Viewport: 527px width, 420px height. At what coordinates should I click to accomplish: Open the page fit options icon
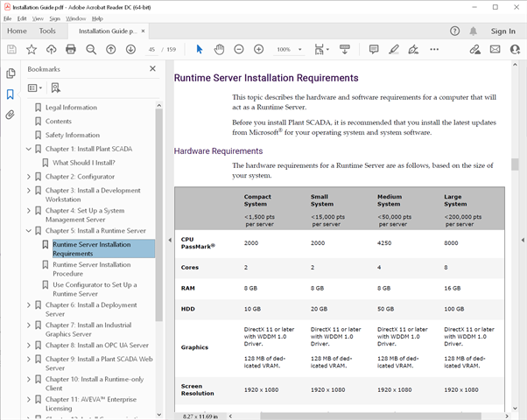[320, 49]
